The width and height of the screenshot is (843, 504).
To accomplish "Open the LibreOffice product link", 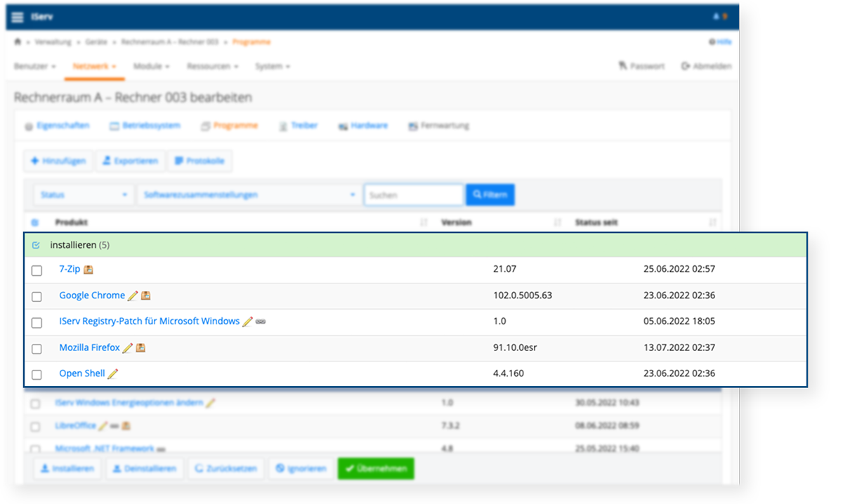I will [x=76, y=425].
